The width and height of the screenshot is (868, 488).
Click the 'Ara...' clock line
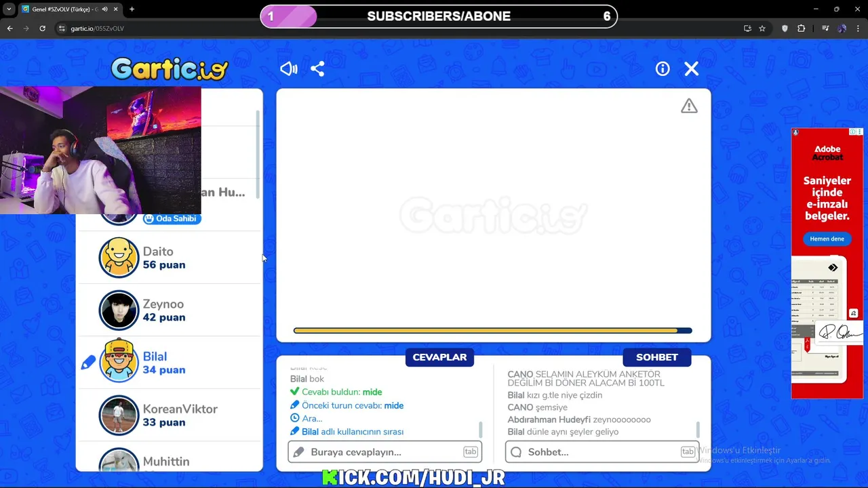(306, 418)
